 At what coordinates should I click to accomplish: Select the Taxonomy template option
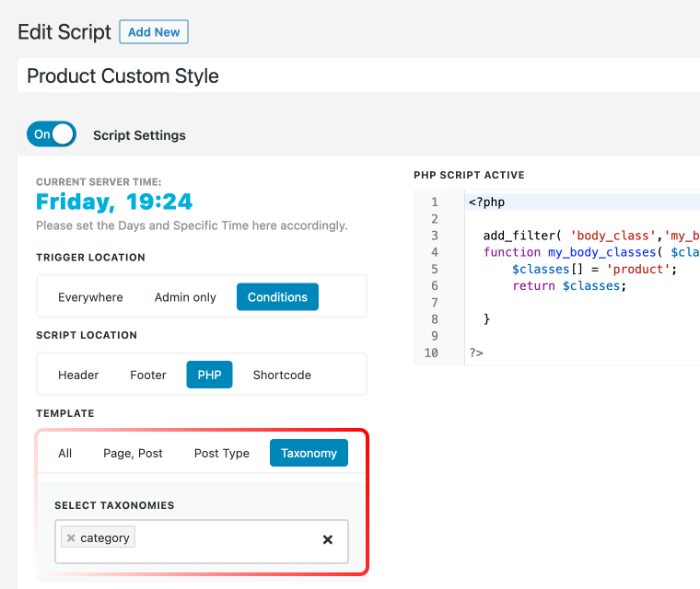click(309, 453)
